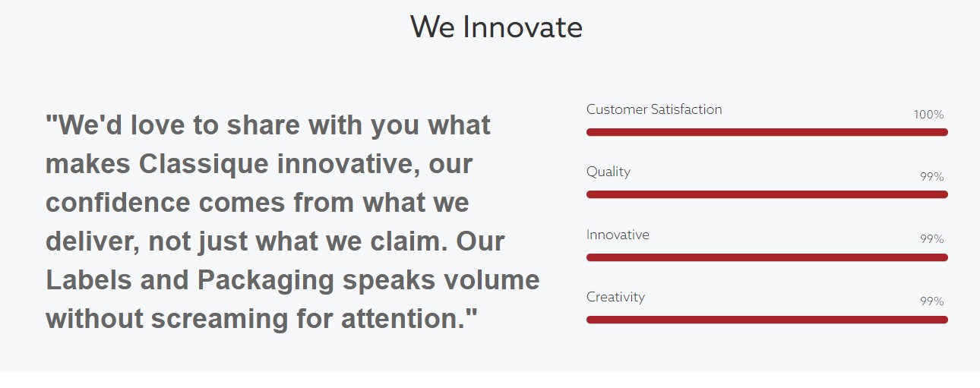Click the Customer Satisfaction label
Image resolution: width=980 pixels, height=388 pixels.
654,109
